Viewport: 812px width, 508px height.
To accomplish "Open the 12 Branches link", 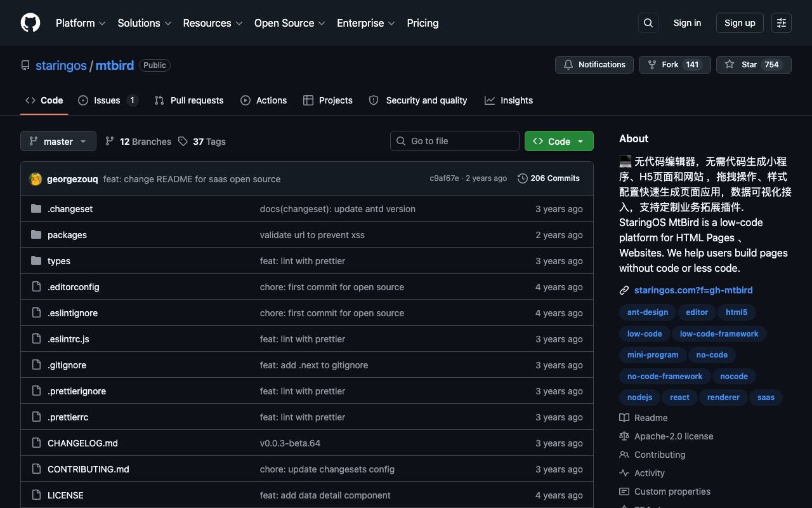I will tap(138, 142).
